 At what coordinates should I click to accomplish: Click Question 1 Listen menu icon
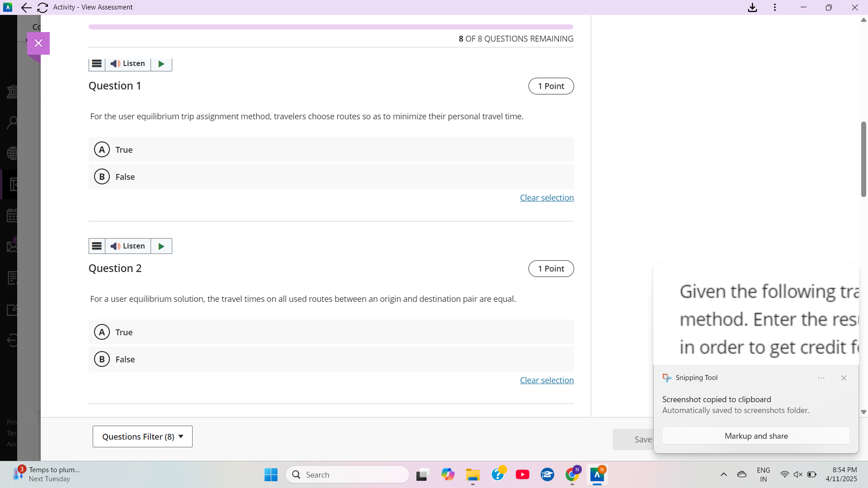pos(97,64)
